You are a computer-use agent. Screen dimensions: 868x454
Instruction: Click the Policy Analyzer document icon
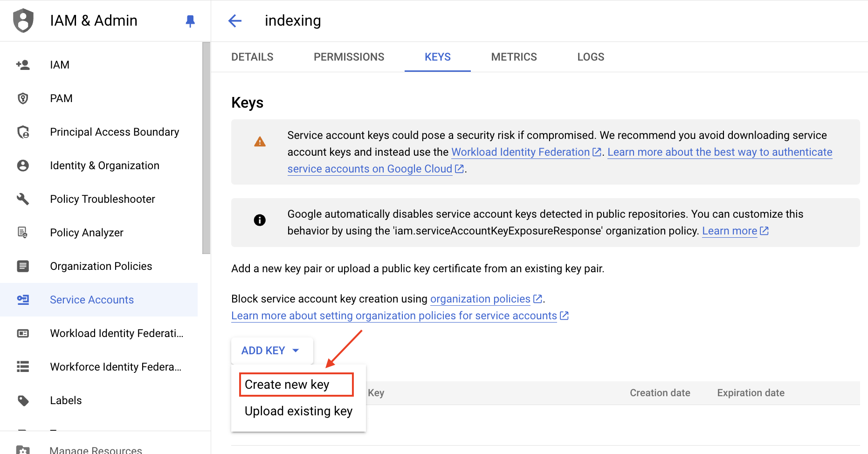coord(23,233)
